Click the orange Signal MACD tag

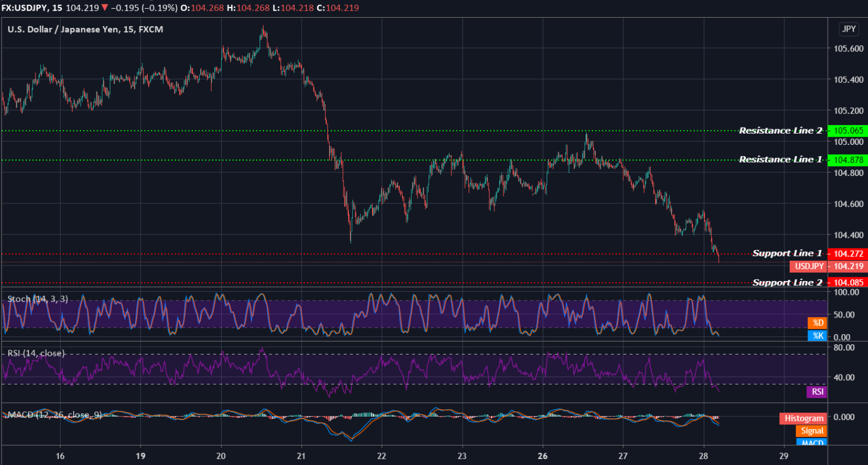pyautogui.click(x=812, y=431)
